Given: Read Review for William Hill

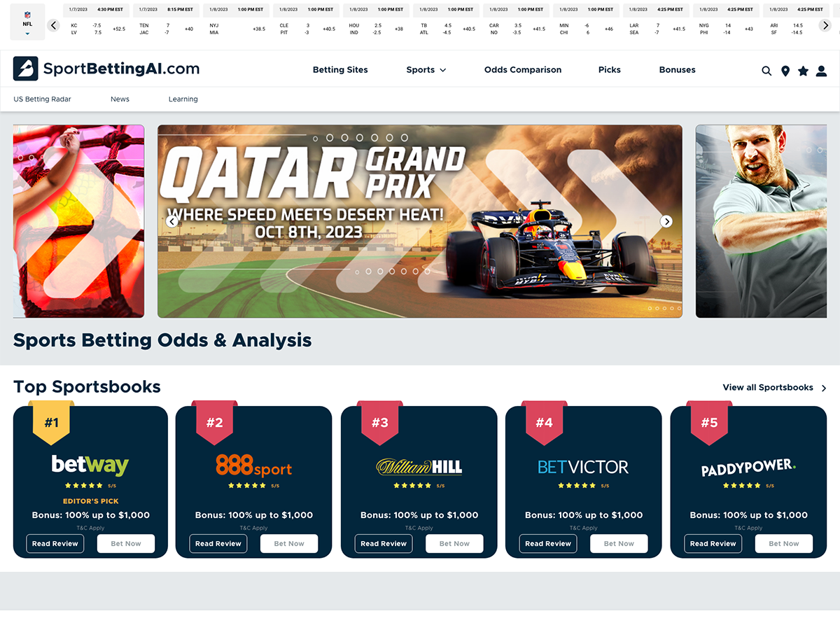Looking at the screenshot, I should 384,544.
